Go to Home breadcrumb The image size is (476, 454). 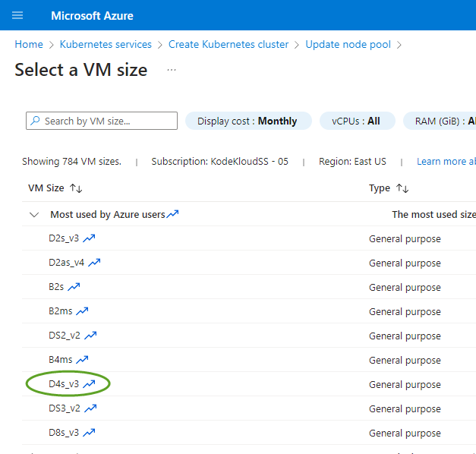tap(29, 45)
